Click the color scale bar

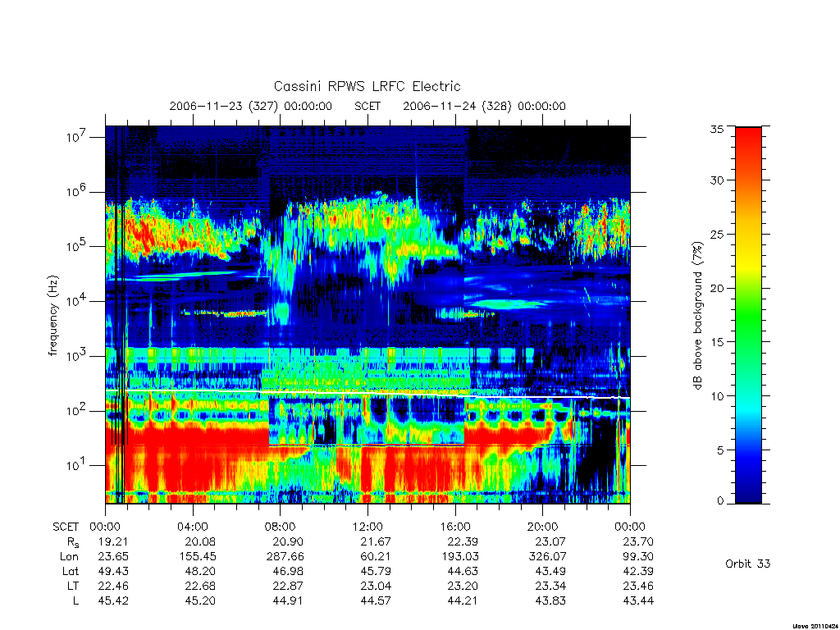point(748,315)
